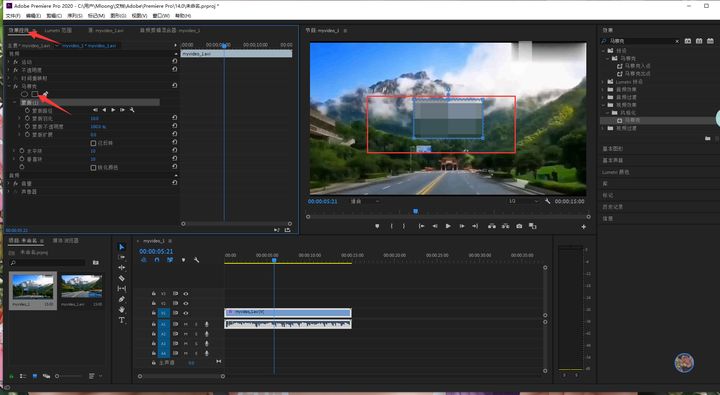
Task: Mute audio track A1
Action: click(x=186, y=324)
